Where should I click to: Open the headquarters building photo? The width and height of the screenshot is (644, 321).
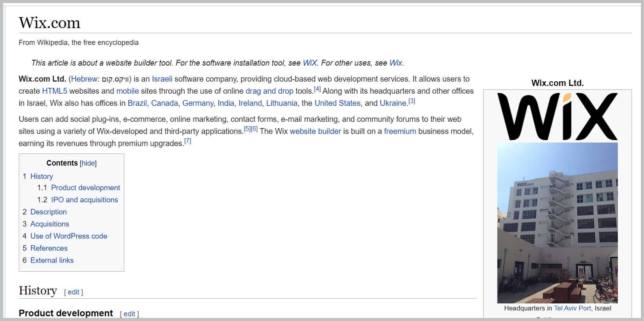tap(557, 223)
